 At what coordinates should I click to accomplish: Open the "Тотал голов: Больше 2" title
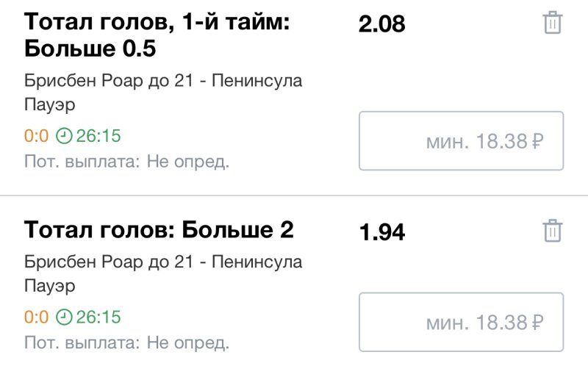pos(159,230)
